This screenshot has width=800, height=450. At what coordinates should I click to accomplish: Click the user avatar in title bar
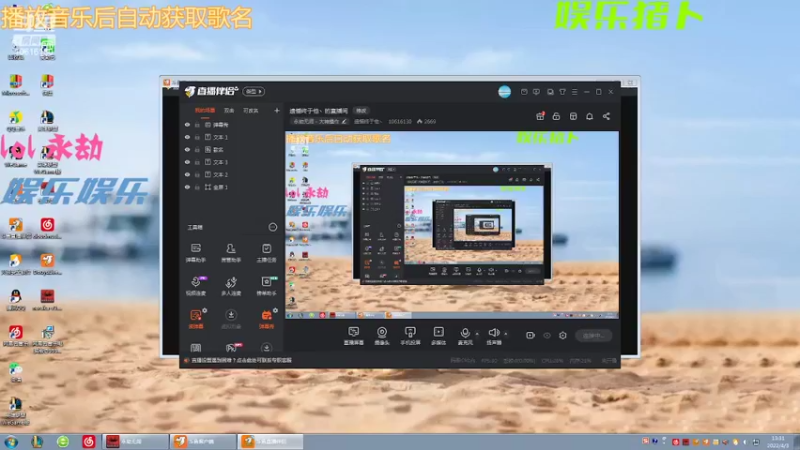(505, 91)
